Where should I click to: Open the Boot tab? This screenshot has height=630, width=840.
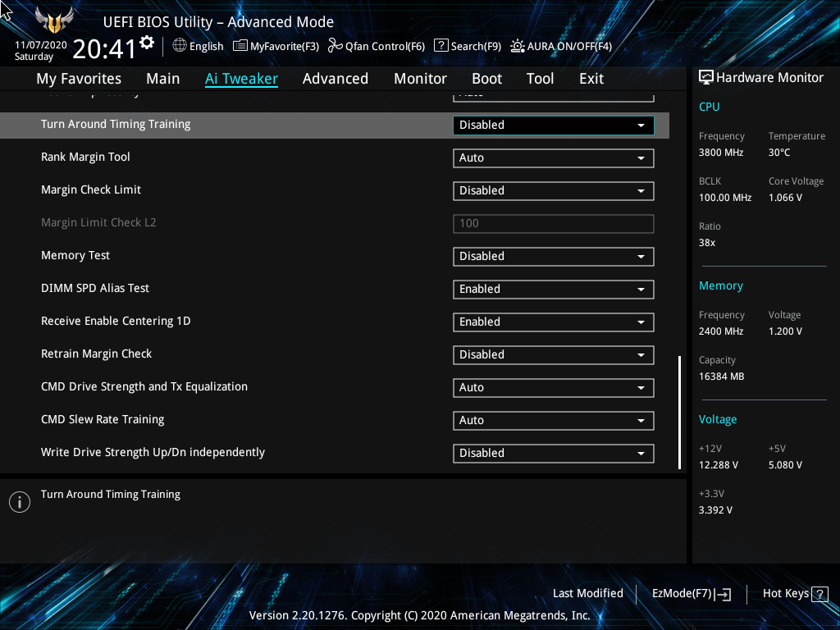[487, 79]
